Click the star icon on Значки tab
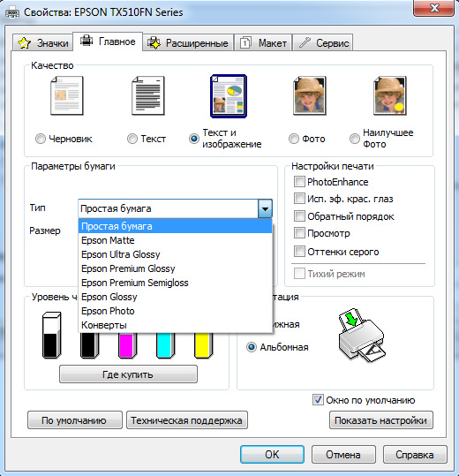 click(x=24, y=42)
